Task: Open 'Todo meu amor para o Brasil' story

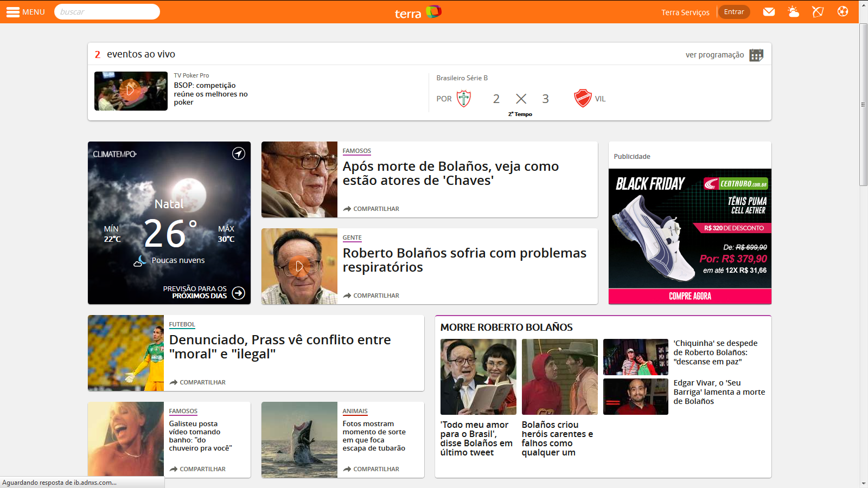Action: 476,439
